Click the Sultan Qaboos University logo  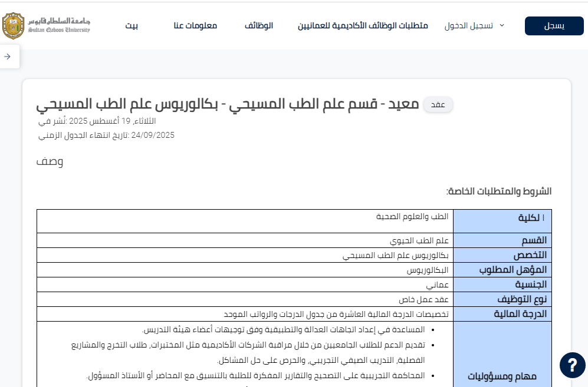coord(46,26)
